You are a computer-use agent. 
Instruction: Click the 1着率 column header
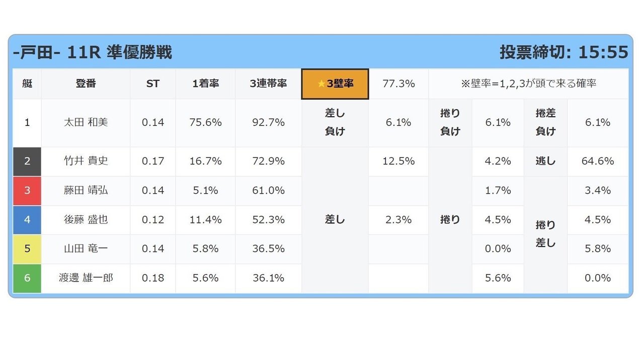205,84
